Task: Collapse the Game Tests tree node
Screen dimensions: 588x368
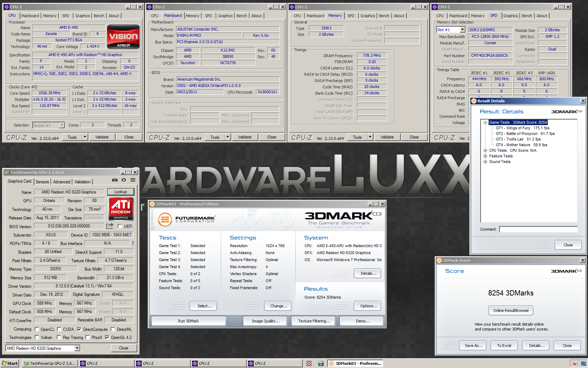Action: point(485,122)
